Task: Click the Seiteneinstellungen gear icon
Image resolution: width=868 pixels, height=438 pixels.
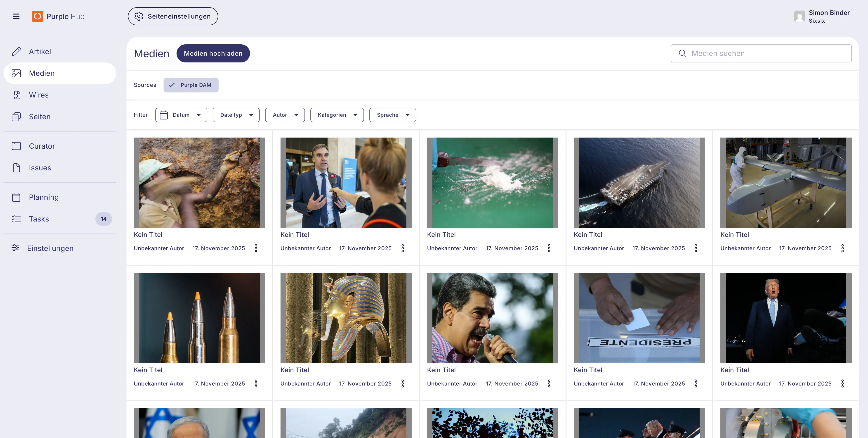Action: (x=139, y=16)
